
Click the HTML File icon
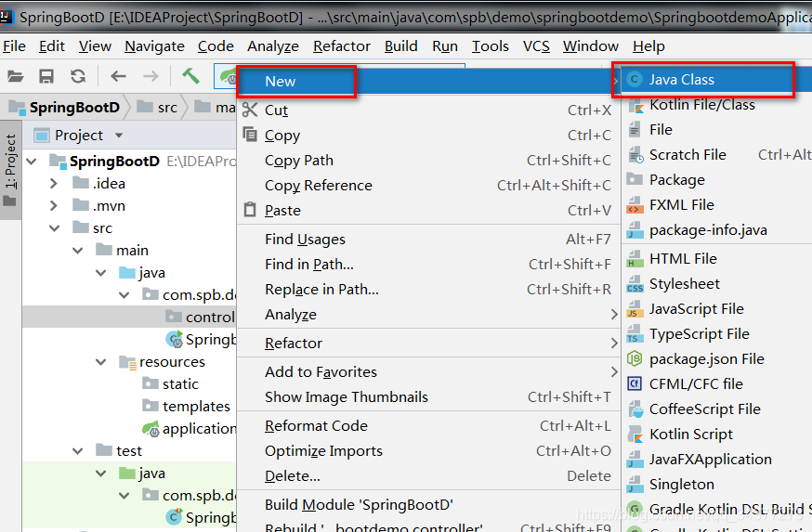(x=635, y=259)
